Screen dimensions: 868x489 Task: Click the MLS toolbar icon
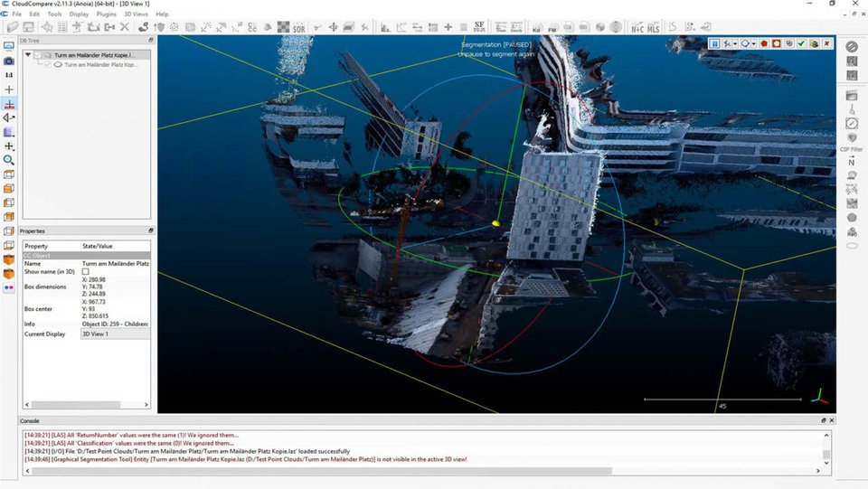tap(654, 28)
